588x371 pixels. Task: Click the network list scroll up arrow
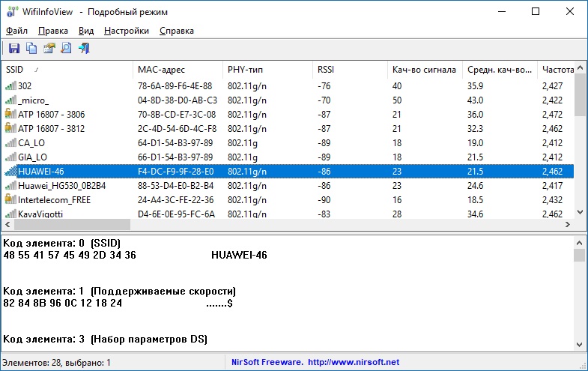(x=580, y=68)
